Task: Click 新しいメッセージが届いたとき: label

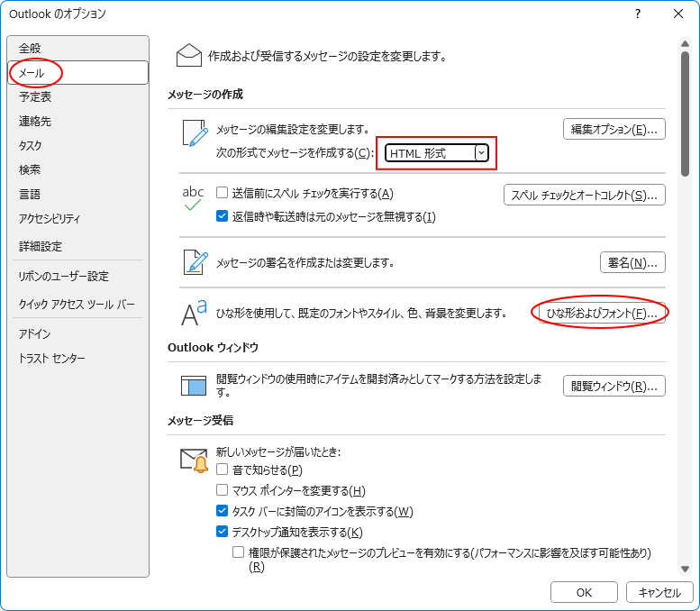Action: 278,452
